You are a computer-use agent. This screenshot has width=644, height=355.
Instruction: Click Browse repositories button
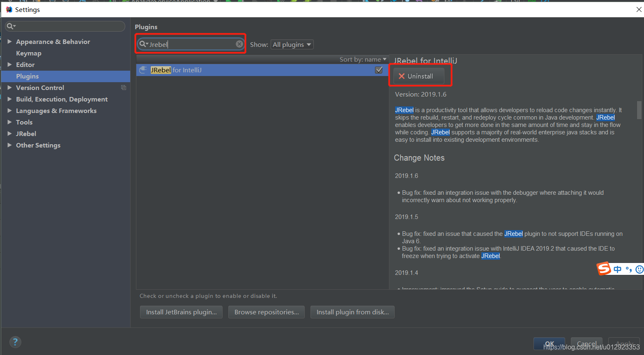pos(267,312)
